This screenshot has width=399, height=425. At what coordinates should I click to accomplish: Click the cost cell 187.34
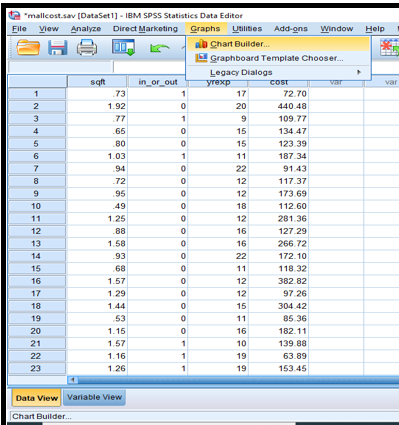point(279,156)
